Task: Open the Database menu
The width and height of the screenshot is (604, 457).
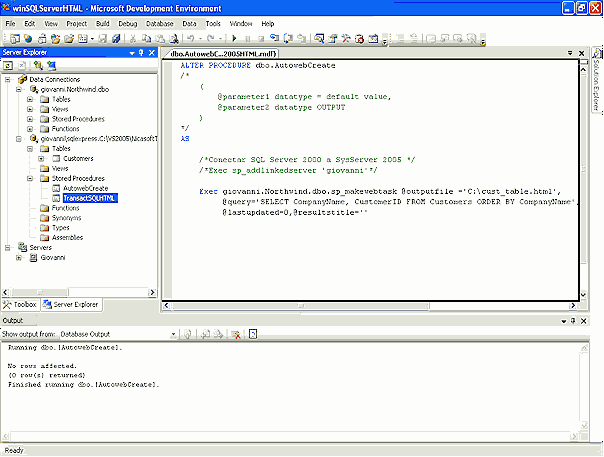Action: [159, 24]
